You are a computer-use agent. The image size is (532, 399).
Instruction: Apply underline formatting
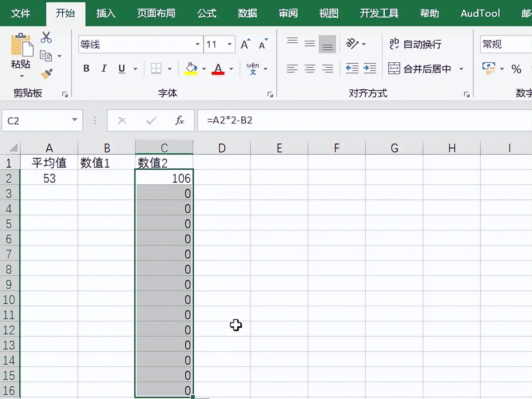click(121, 68)
